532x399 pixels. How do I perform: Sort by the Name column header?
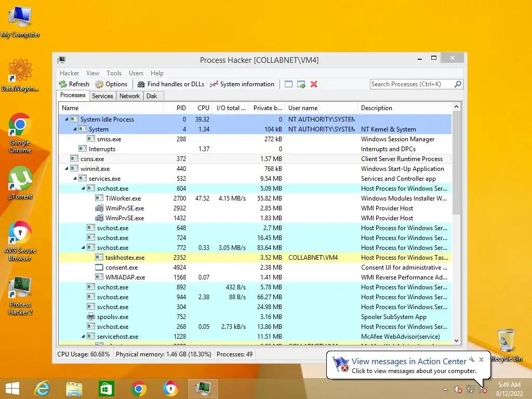111,108
